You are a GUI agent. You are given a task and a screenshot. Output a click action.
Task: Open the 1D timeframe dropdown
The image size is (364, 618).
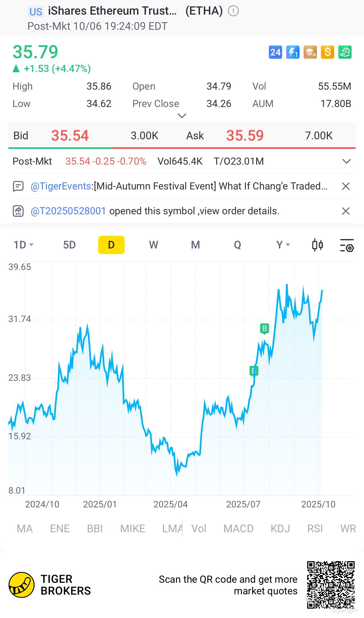(x=23, y=245)
